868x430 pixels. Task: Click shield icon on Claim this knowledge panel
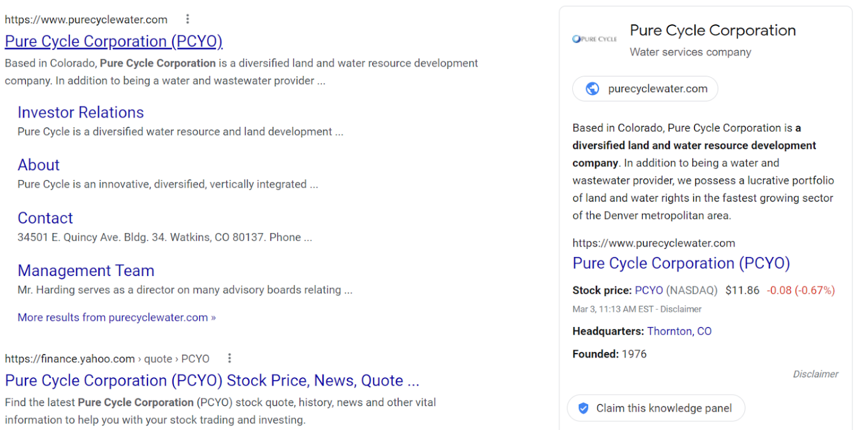pyautogui.click(x=583, y=408)
